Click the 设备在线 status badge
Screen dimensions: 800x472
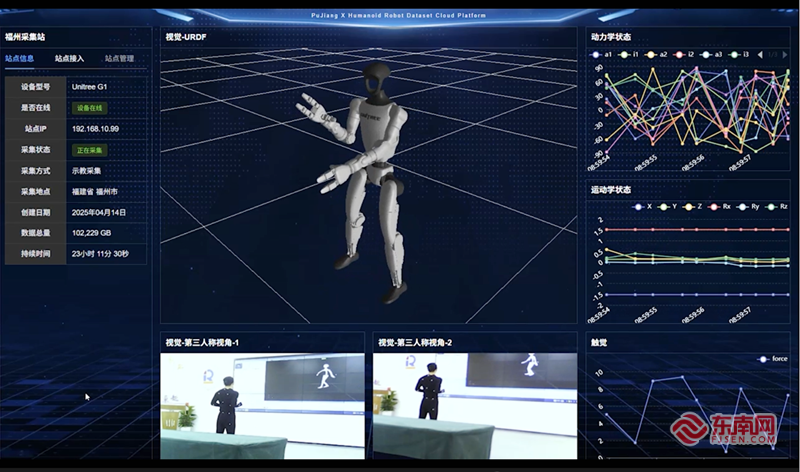[x=89, y=108]
